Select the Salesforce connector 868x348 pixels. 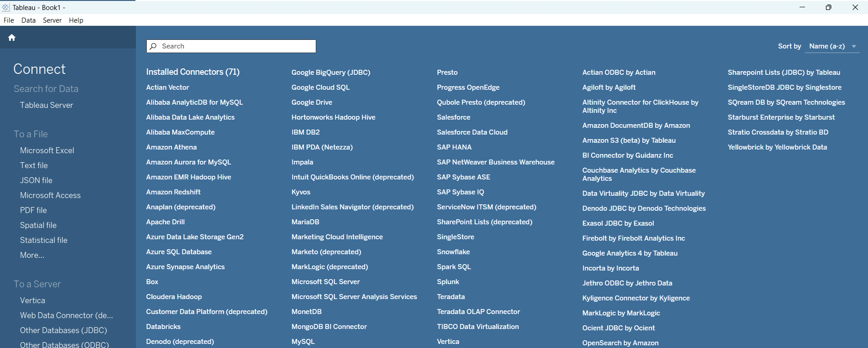tap(454, 117)
